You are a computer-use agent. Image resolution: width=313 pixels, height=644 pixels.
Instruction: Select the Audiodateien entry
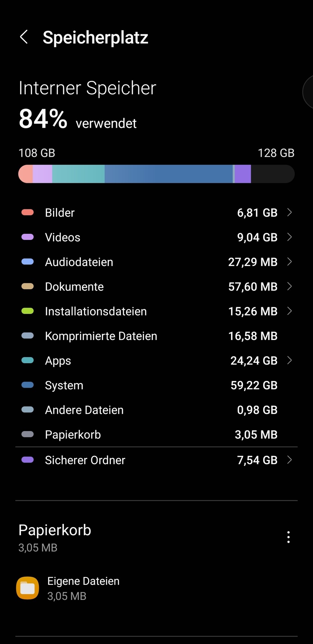[156, 262]
